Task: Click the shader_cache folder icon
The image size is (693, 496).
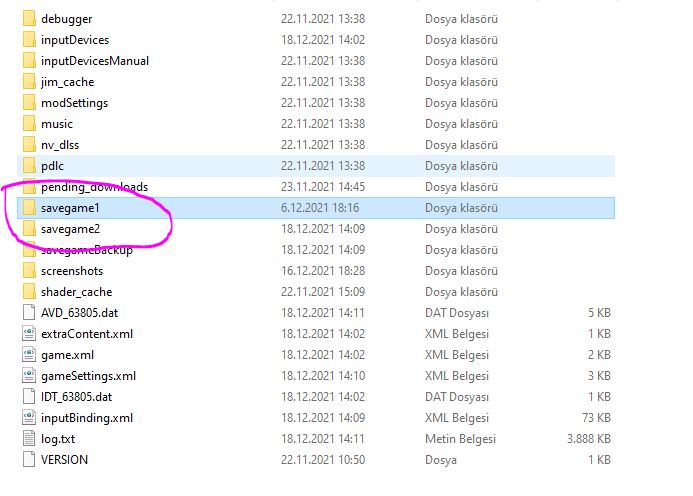Action: click(29, 292)
